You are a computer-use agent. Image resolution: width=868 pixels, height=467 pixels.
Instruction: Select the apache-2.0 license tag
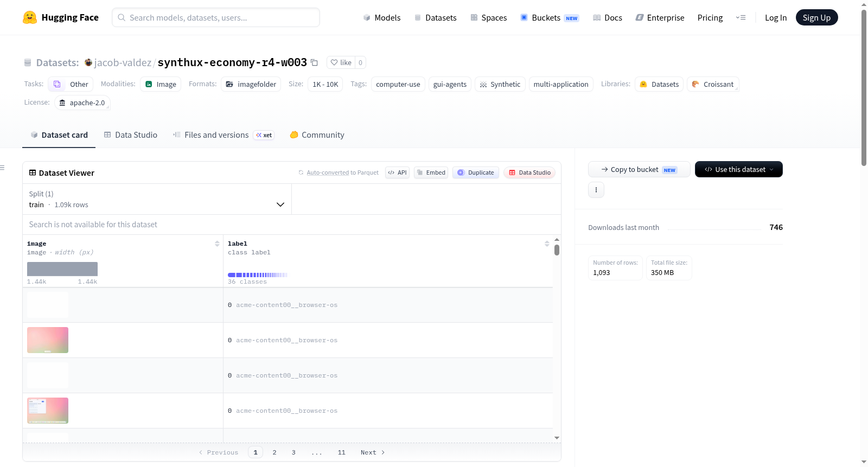click(82, 103)
